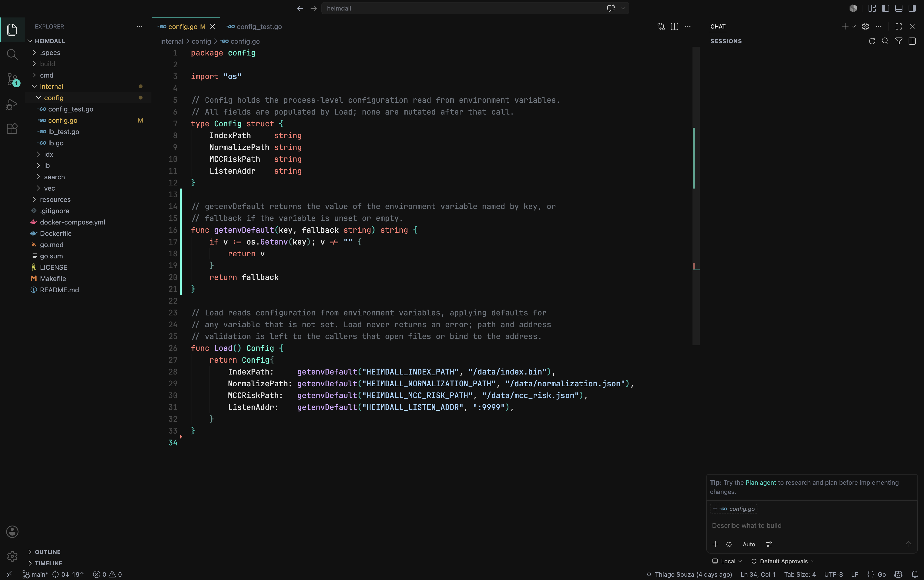Open Run and Debug view
924x580 pixels.
(12, 104)
